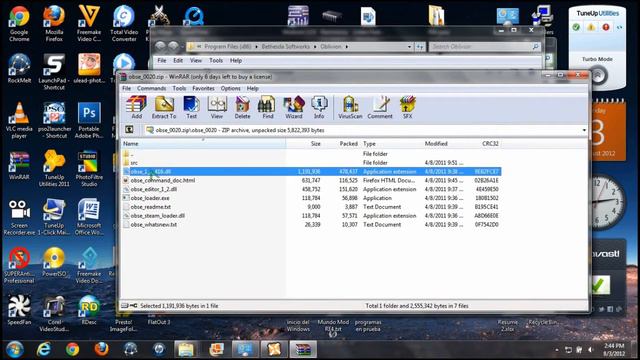Open the WinRAR File menu
Screen dimensions: 640x360
pyautogui.click(x=127, y=88)
